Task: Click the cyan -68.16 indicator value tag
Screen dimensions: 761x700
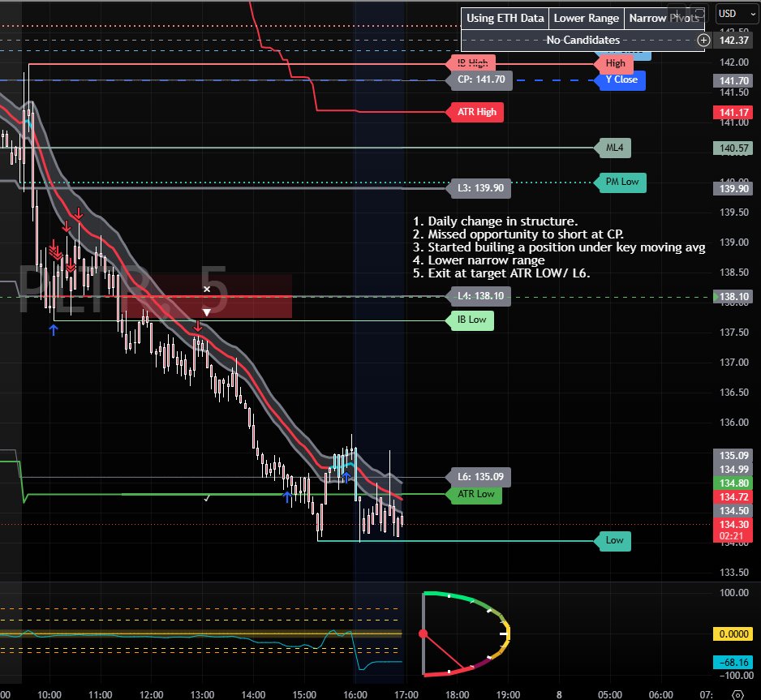Action: 733,662
